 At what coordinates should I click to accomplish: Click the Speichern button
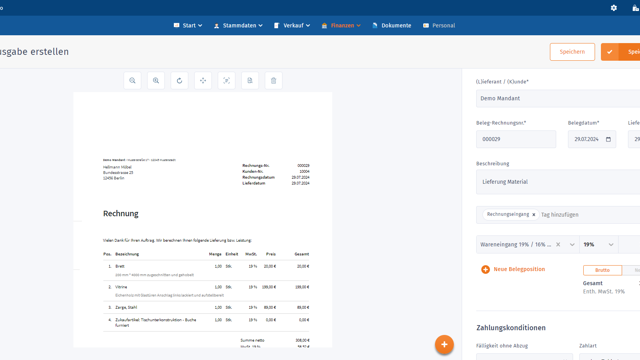pos(572,52)
